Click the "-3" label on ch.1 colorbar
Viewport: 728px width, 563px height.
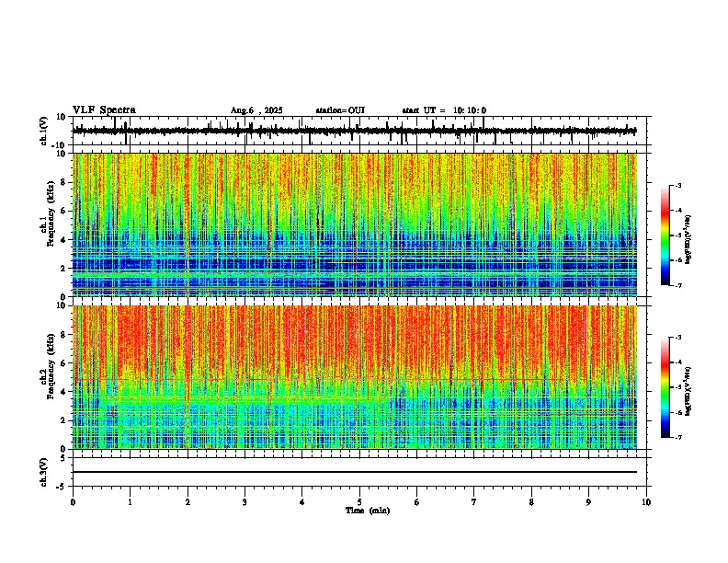pyautogui.click(x=677, y=186)
